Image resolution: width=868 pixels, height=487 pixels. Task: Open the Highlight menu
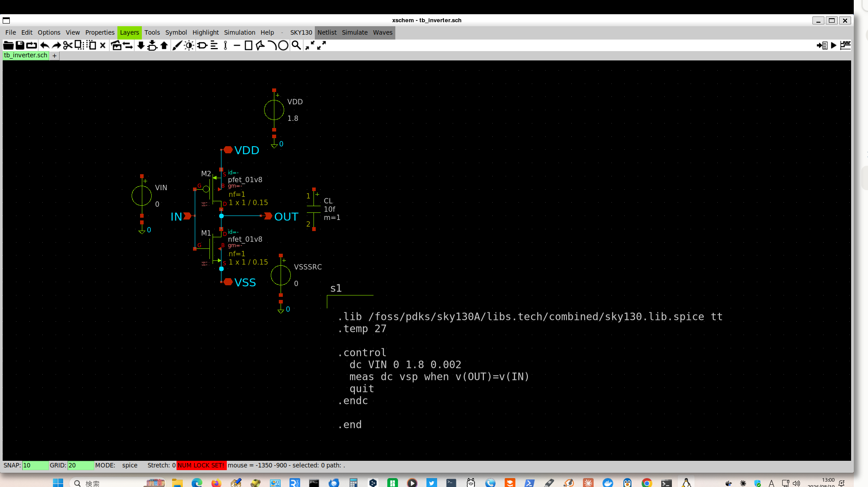click(x=205, y=32)
